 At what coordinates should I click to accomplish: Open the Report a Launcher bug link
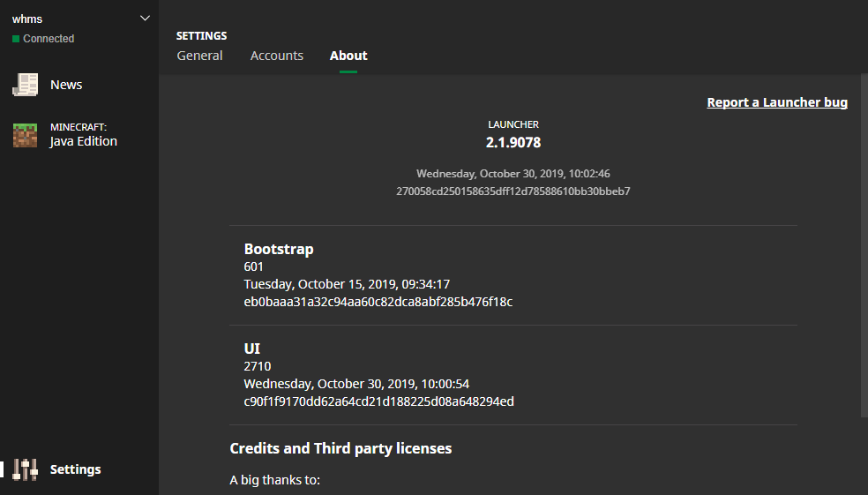click(777, 102)
